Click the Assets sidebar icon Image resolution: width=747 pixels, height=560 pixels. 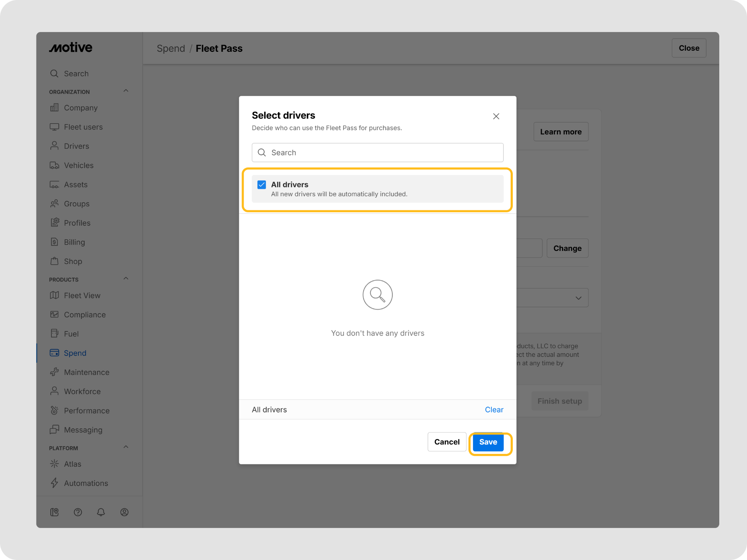pyautogui.click(x=54, y=184)
